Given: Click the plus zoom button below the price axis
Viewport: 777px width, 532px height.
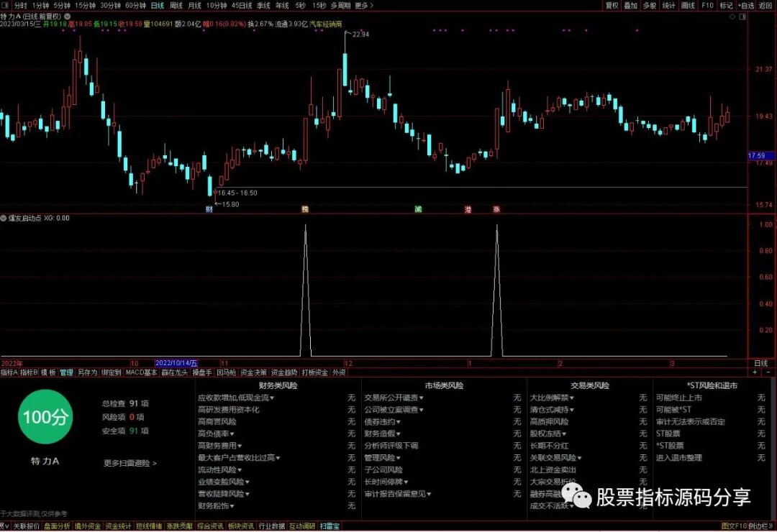Looking at the screenshot, I should (755, 372).
